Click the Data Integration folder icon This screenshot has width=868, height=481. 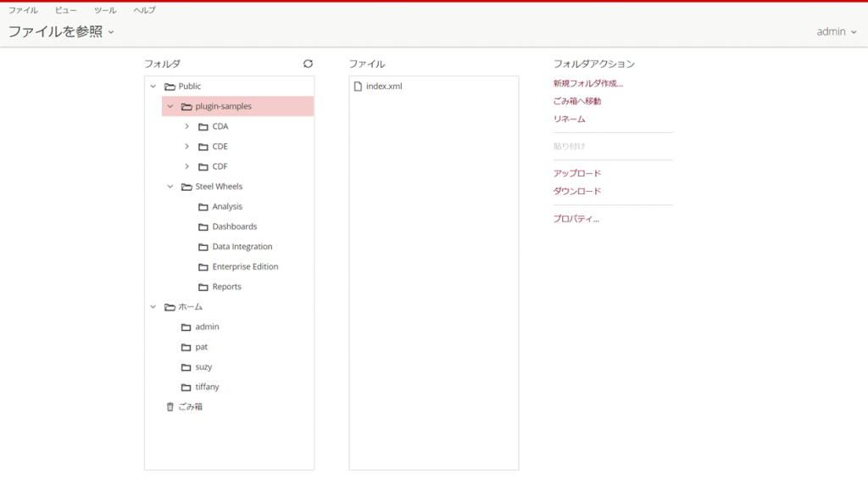203,247
